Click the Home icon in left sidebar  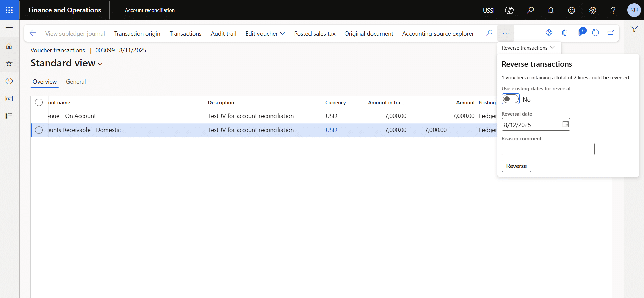(9, 46)
